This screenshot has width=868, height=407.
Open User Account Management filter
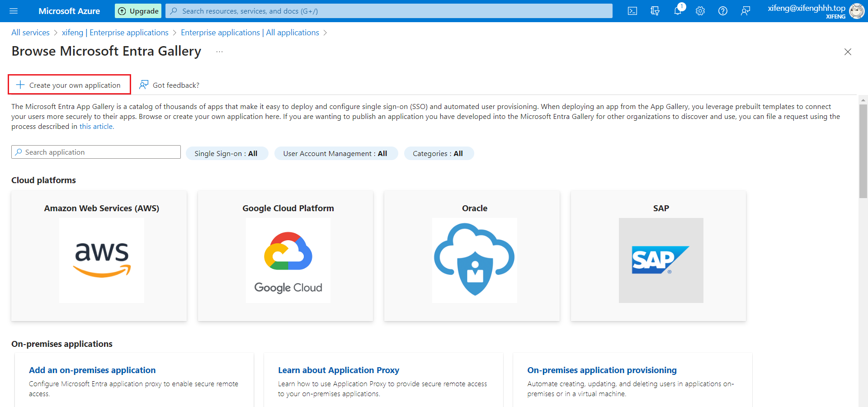tap(336, 153)
